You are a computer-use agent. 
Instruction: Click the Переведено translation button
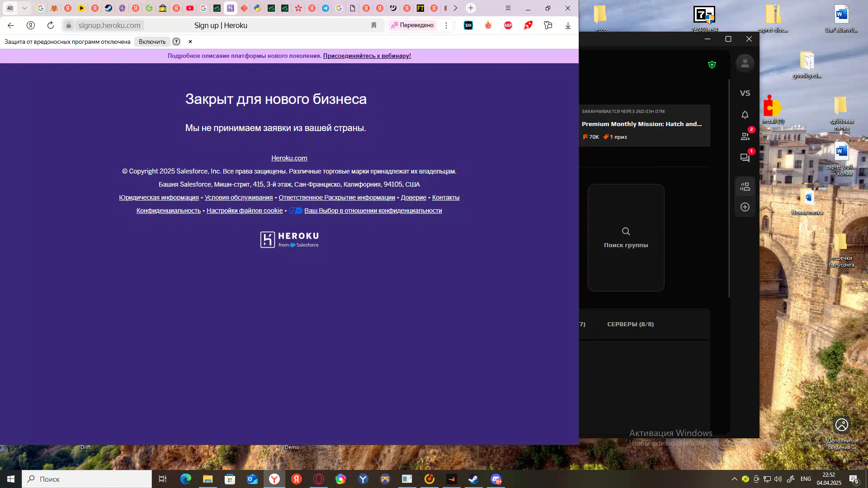412,25
